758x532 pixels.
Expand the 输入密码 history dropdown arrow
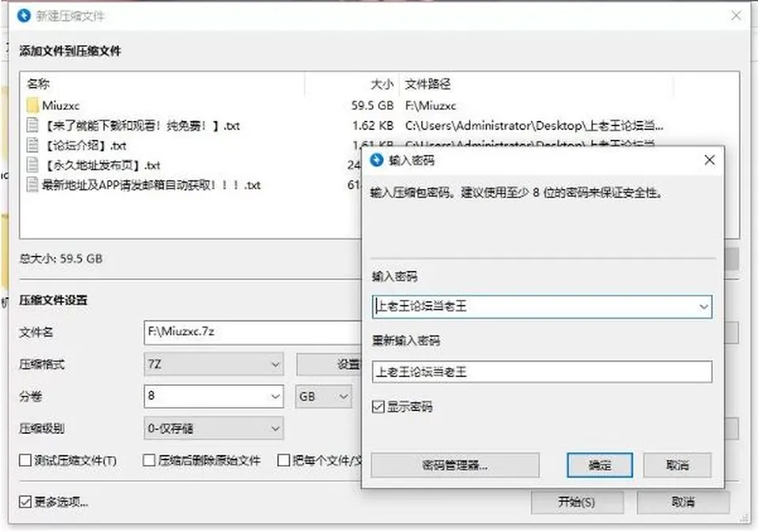(704, 307)
